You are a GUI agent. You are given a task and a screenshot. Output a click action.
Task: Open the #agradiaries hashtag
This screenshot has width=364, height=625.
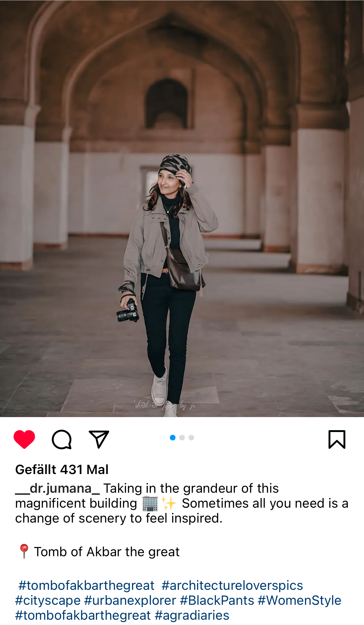coord(192,615)
